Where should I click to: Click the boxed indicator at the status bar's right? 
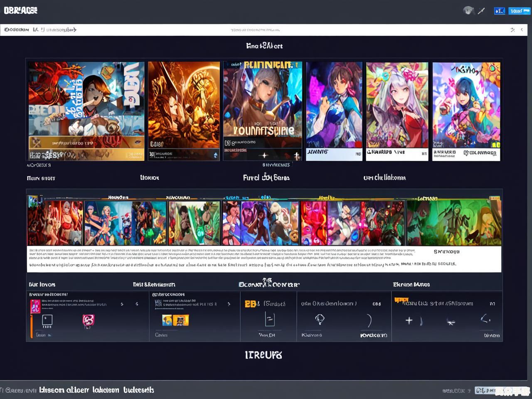pos(502,391)
